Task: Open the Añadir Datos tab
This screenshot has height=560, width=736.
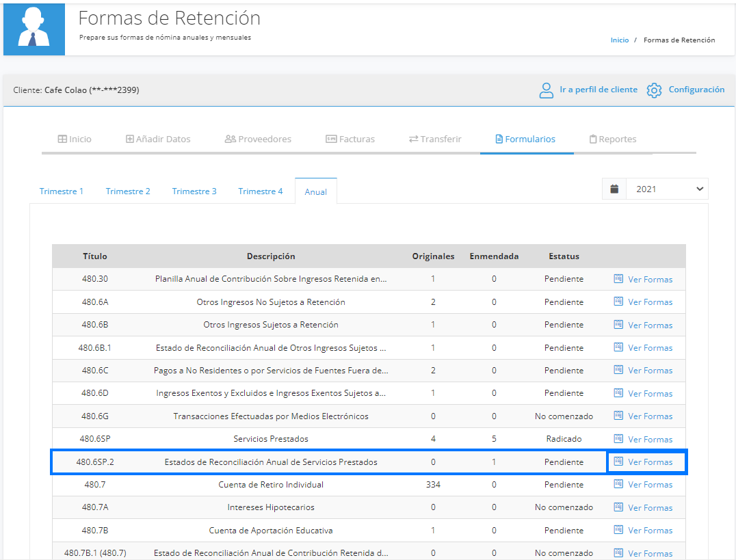Action: [x=158, y=139]
